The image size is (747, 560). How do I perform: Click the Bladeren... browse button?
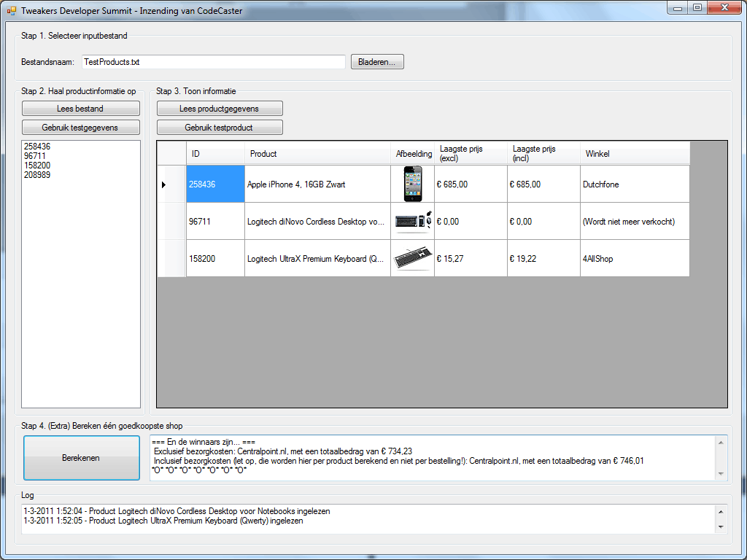pos(377,62)
